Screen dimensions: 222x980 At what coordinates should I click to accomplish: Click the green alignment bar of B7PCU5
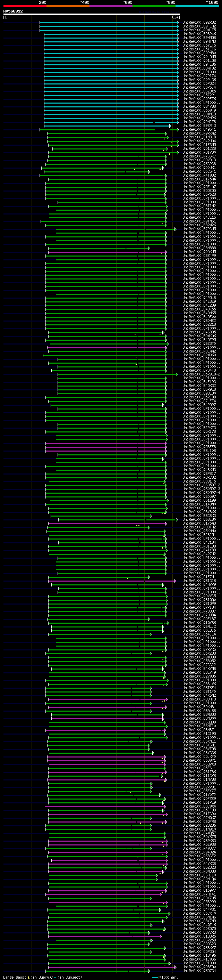(116, 229)
